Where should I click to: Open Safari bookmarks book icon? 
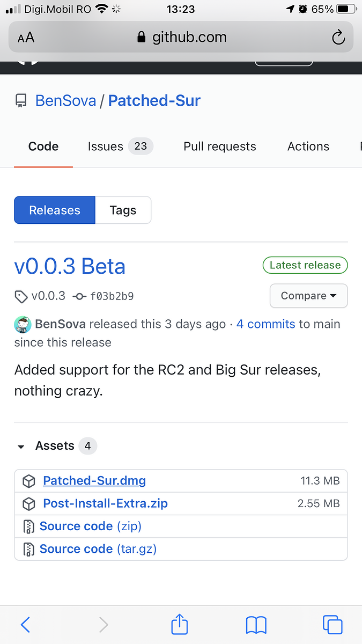click(256, 625)
